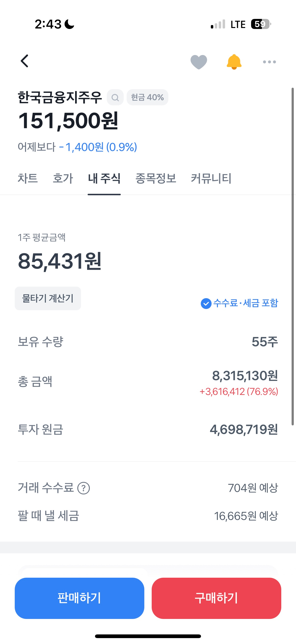Tap the battery indicator in status bar
This screenshot has height=644, width=296.
260,24
